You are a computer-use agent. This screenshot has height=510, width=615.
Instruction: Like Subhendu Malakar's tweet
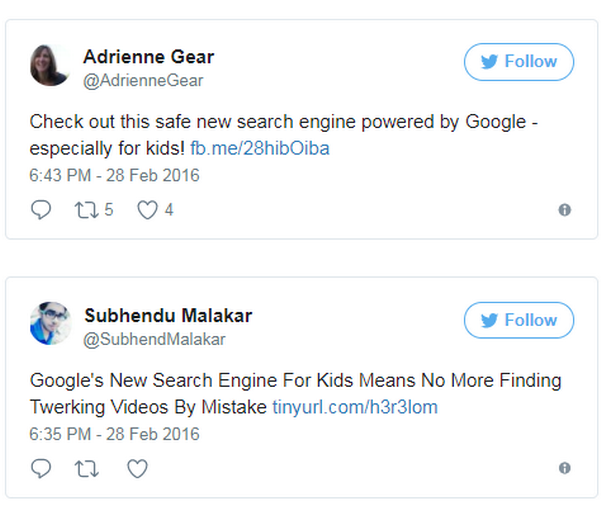point(137,468)
